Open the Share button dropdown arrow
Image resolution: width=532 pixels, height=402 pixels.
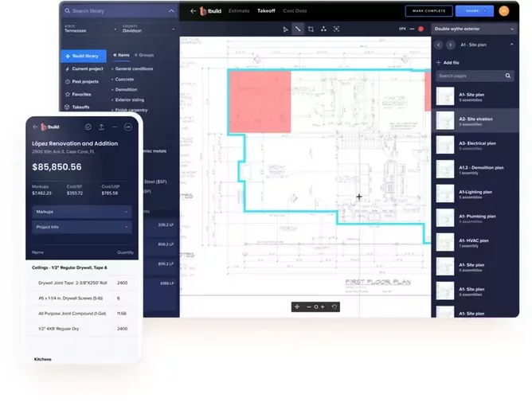(x=485, y=11)
